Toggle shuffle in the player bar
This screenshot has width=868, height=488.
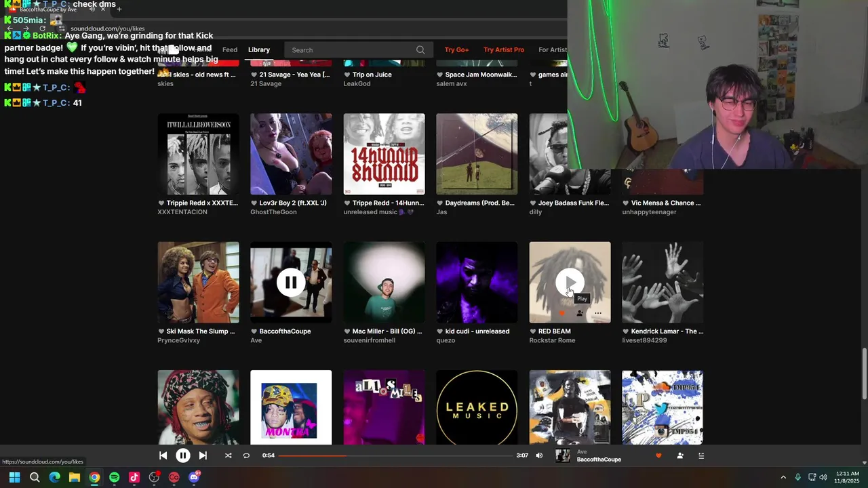click(x=228, y=455)
